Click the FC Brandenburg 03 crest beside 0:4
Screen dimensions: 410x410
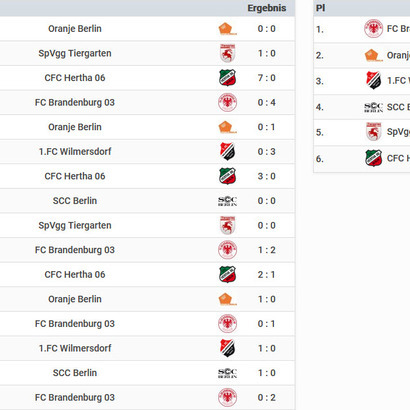coord(227,102)
